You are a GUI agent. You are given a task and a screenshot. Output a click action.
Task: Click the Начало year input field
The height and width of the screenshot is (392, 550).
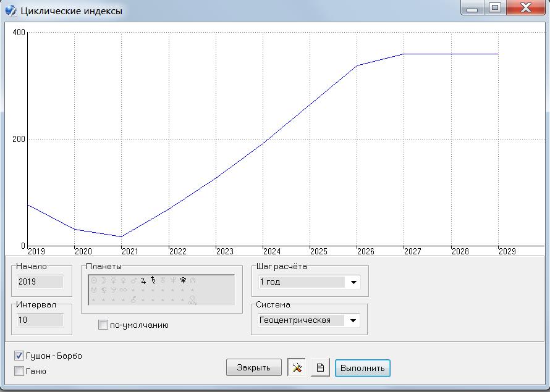click(x=40, y=282)
